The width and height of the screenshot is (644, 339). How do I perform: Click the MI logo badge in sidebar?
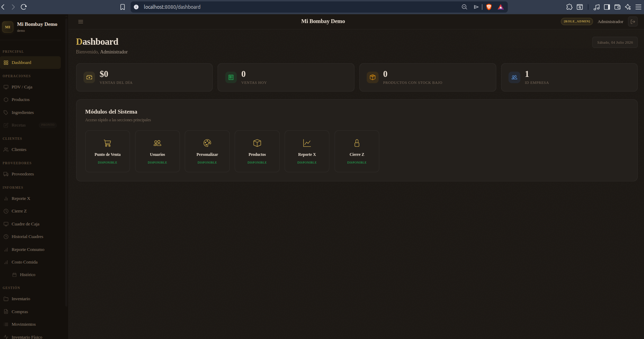8,27
